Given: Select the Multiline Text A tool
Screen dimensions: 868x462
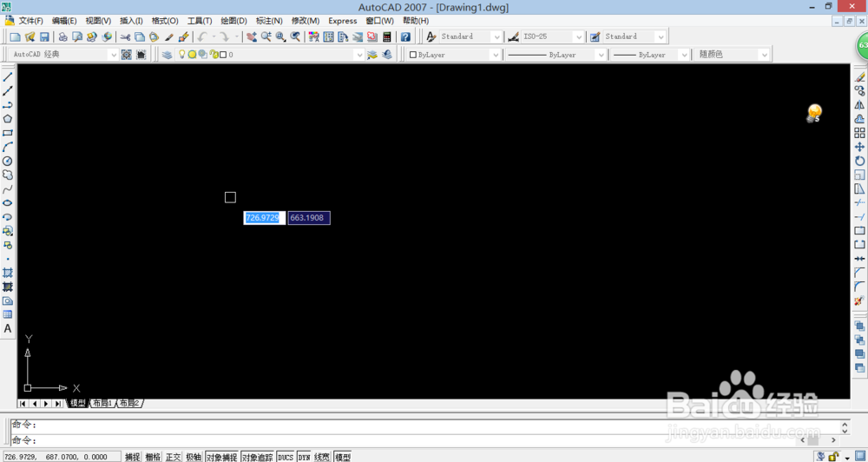Looking at the screenshot, I should click(x=8, y=328).
